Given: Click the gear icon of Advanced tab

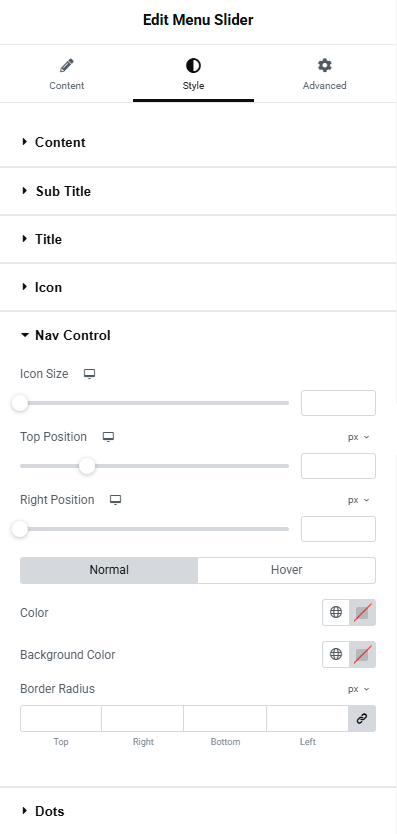Looking at the screenshot, I should click(325, 65).
